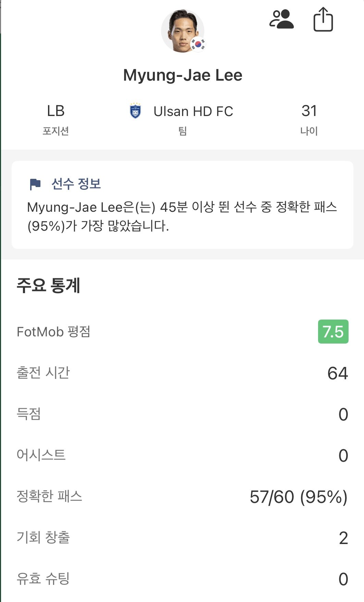Open the people/compare players icon
This screenshot has height=602, width=364.
[281, 19]
